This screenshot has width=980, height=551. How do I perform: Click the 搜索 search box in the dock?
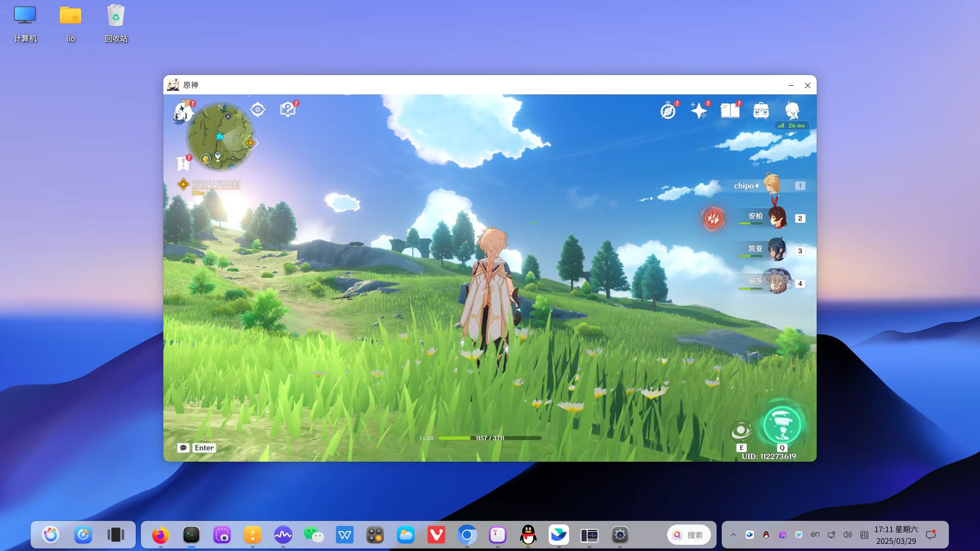coord(689,535)
